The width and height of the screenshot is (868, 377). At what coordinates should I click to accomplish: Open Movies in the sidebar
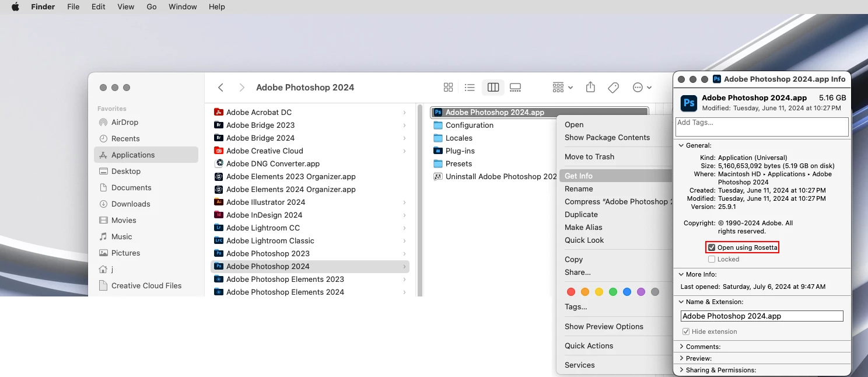(x=146, y=220)
